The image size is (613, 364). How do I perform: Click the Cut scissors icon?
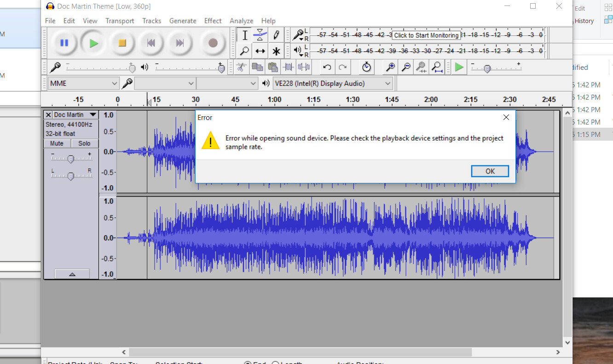point(241,67)
